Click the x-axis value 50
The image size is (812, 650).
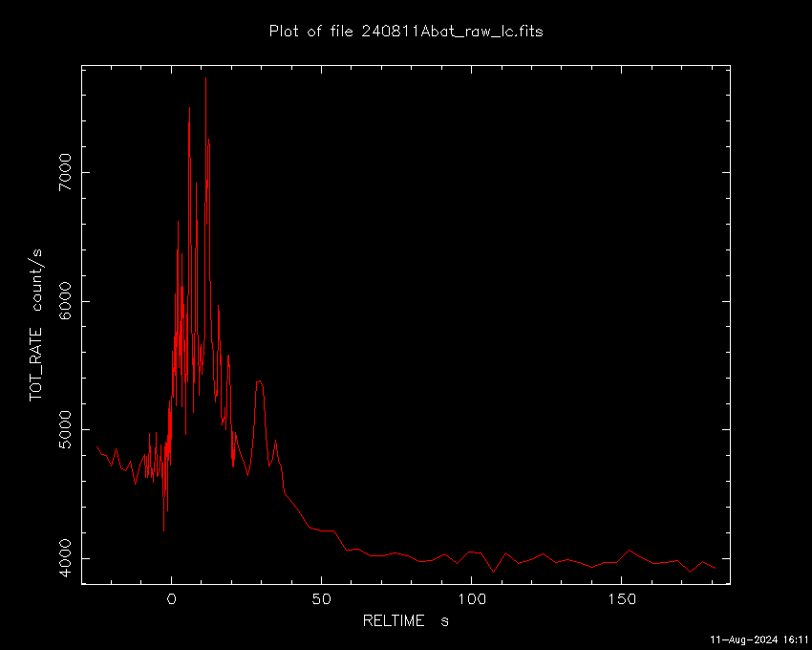[321, 599]
